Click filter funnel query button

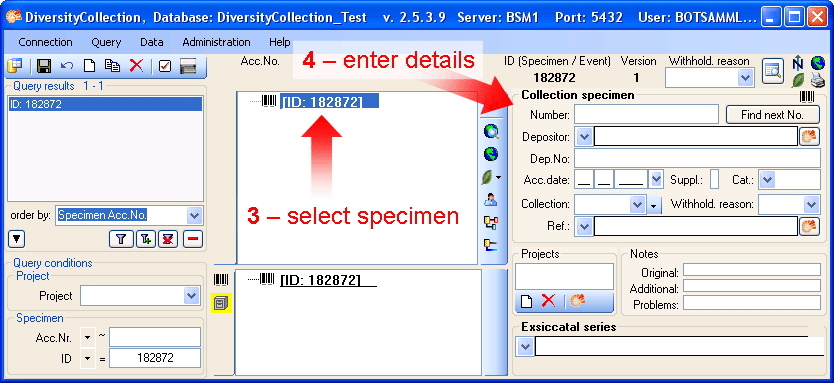click(121, 240)
